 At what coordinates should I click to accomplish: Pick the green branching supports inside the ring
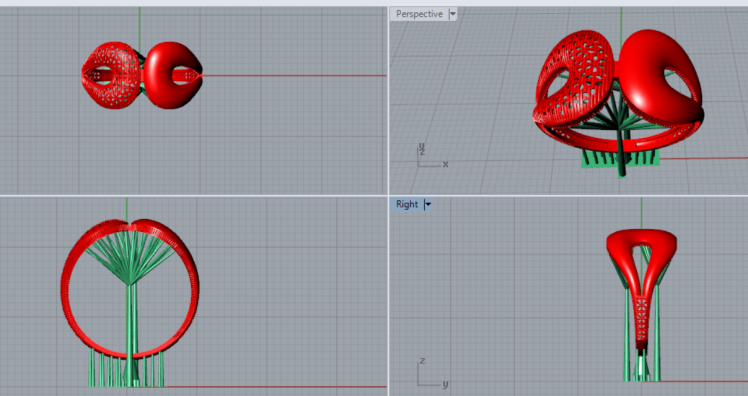coord(131,258)
